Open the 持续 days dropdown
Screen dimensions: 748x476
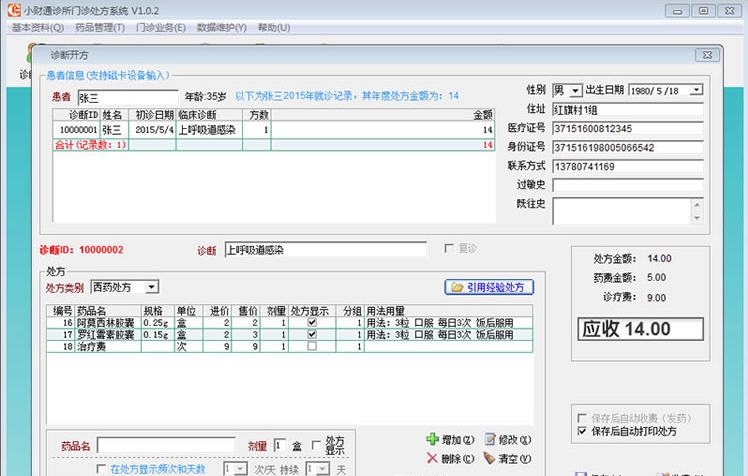click(322, 469)
